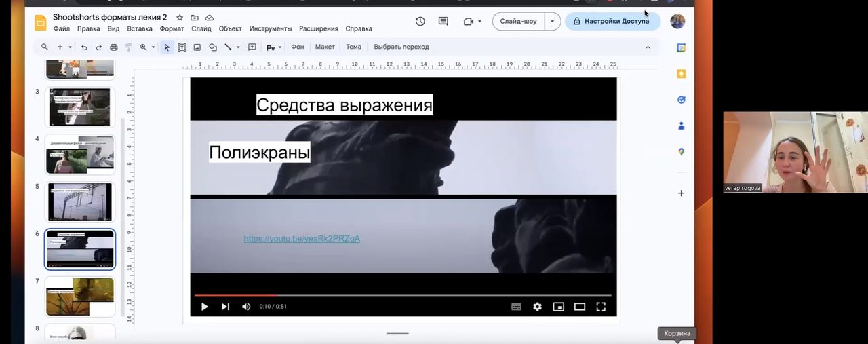Open the search menus magnifier tool

[45, 47]
